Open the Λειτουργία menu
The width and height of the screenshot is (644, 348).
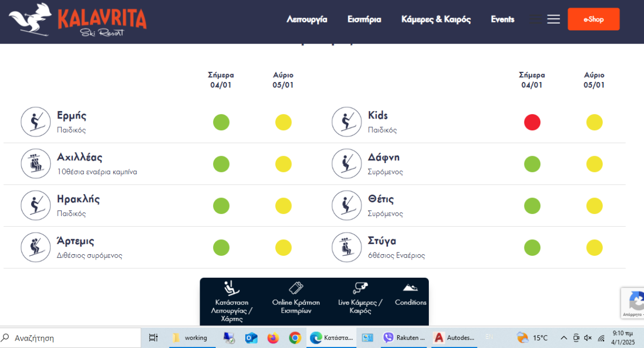click(x=307, y=19)
